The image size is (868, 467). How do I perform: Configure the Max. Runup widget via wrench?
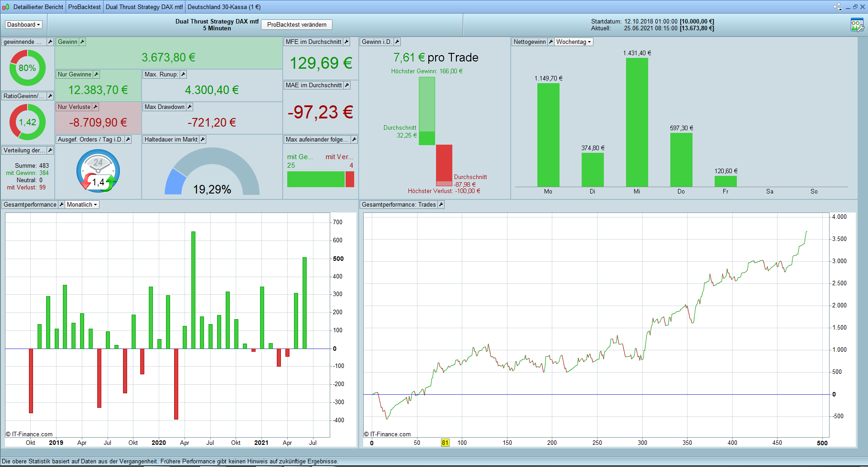click(x=183, y=75)
